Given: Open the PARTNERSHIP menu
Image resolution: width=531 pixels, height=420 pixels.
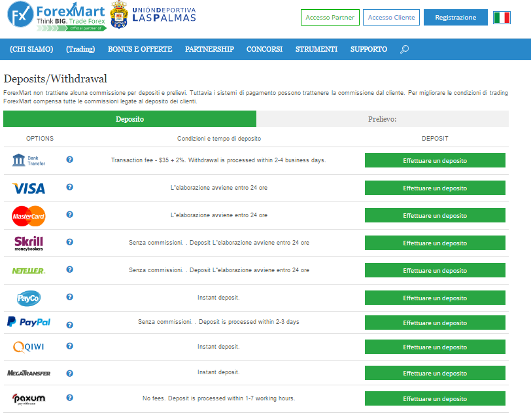Looking at the screenshot, I should pyautogui.click(x=209, y=49).
